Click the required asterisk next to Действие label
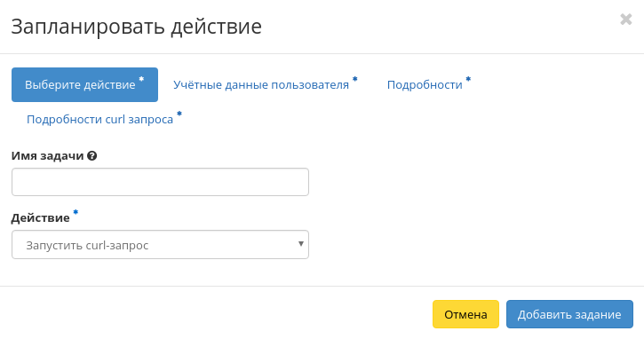 [x=76, y=212]
